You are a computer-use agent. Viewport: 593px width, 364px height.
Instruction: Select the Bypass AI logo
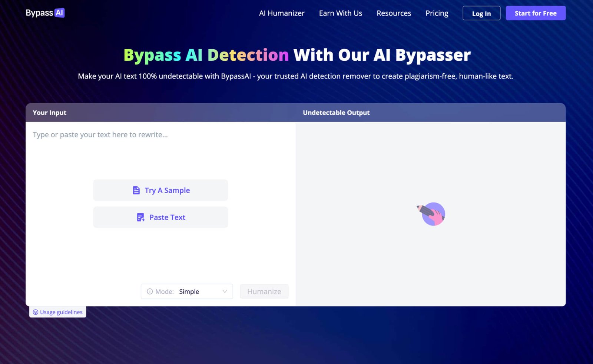pos(44,13)
